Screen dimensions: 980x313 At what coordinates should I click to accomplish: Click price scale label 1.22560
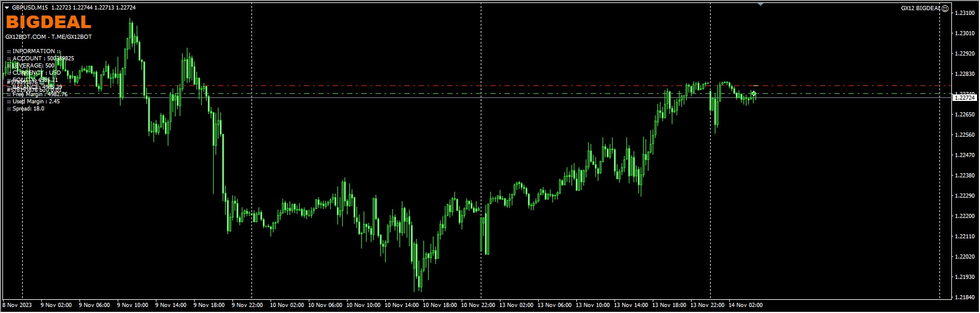(965, 134)
